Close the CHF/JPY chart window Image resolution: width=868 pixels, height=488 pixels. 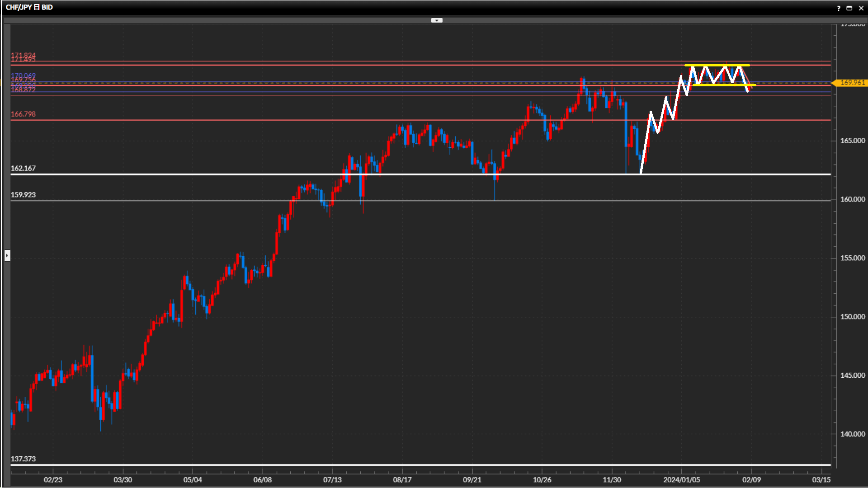pos(861,8)
